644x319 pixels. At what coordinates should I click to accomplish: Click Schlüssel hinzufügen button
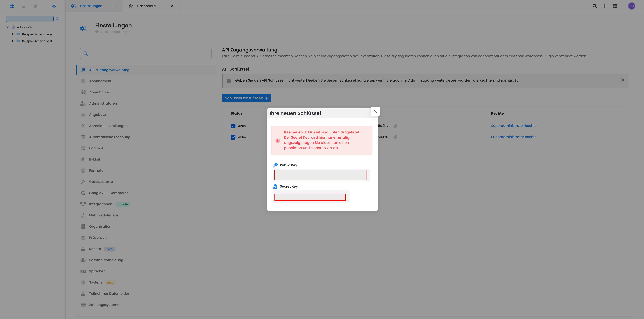[246, 98]
